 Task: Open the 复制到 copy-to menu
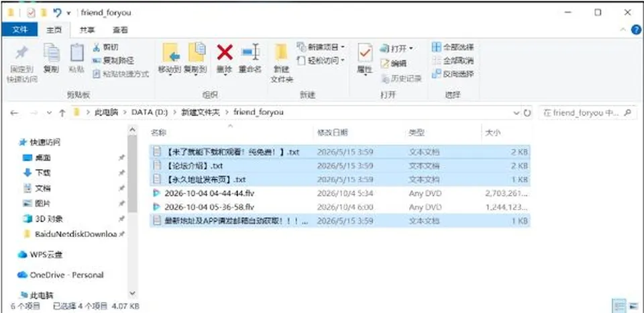click(195, 60)
